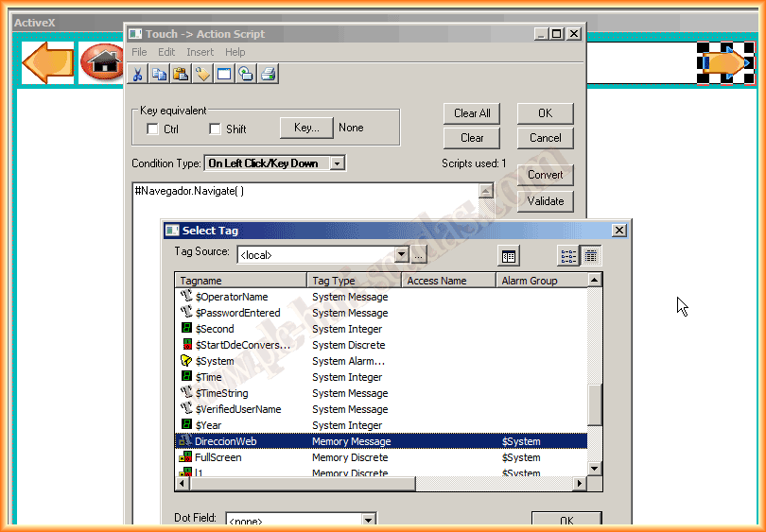Viewport: 766px width, 532px height.
Task: Click the orange back arrow icon
Action: [x=47, y=63]
